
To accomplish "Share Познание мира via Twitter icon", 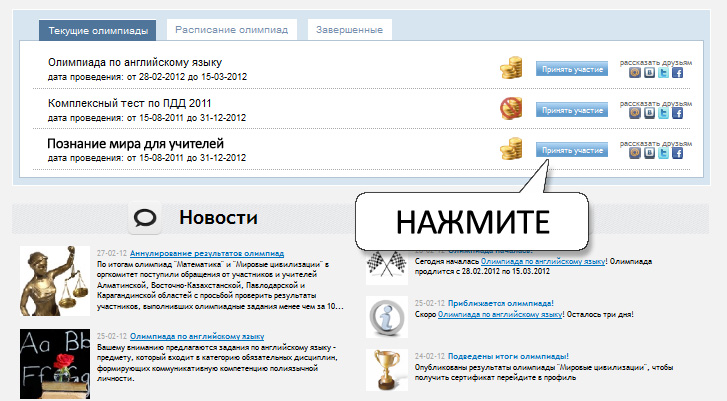I will [663, 153].
